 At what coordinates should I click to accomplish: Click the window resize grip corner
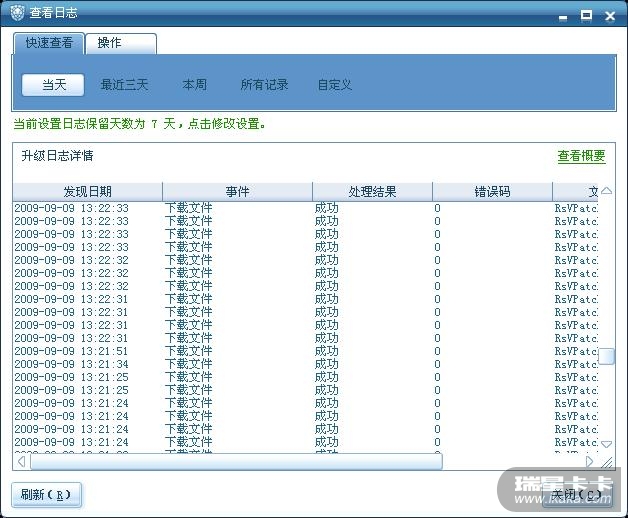click(607, 462)
